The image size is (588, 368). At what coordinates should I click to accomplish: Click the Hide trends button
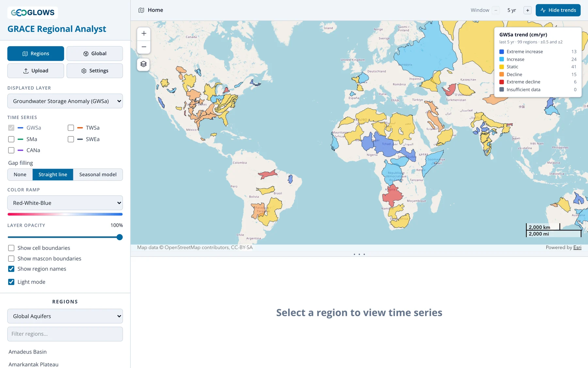558,10
